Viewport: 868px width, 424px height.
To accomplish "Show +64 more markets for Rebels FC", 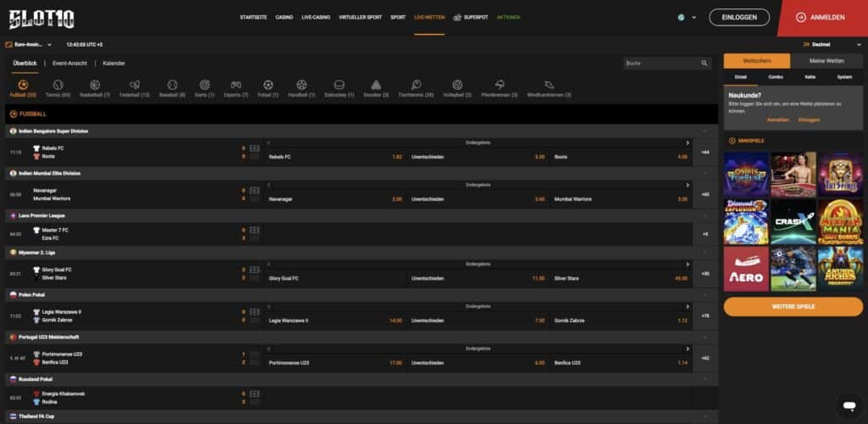I will pos(704,152).
